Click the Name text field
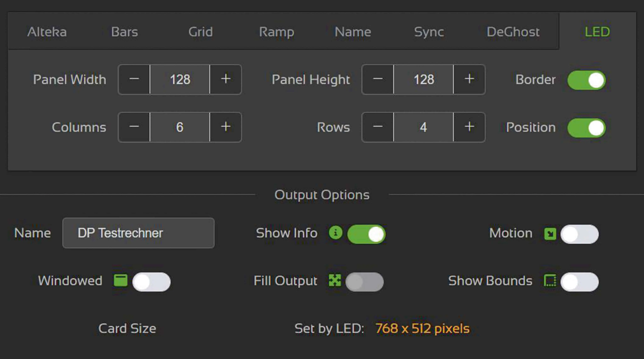This screenshot has width=644, height=359. tap(138, 233)
